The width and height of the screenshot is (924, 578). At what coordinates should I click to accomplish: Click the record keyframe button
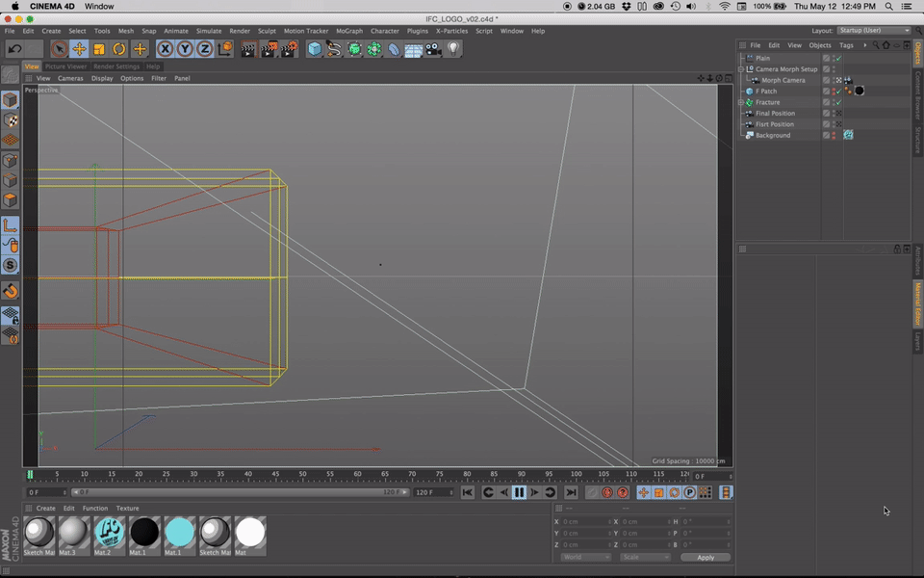[x=592, y=492]
